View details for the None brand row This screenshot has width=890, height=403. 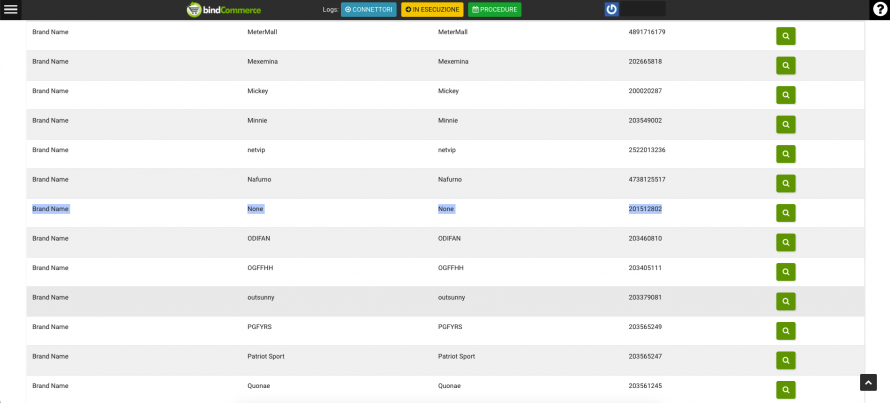coord(786,213)
